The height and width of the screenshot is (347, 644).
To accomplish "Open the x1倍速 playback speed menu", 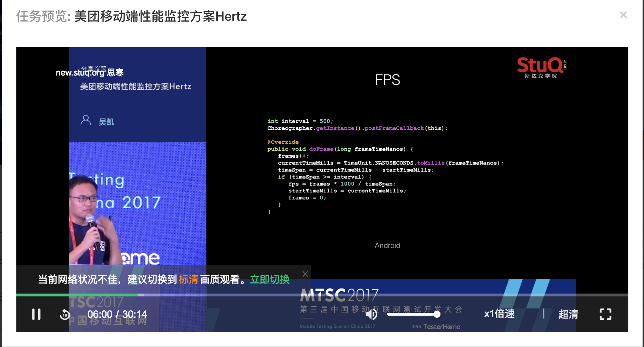I will 499,314.
